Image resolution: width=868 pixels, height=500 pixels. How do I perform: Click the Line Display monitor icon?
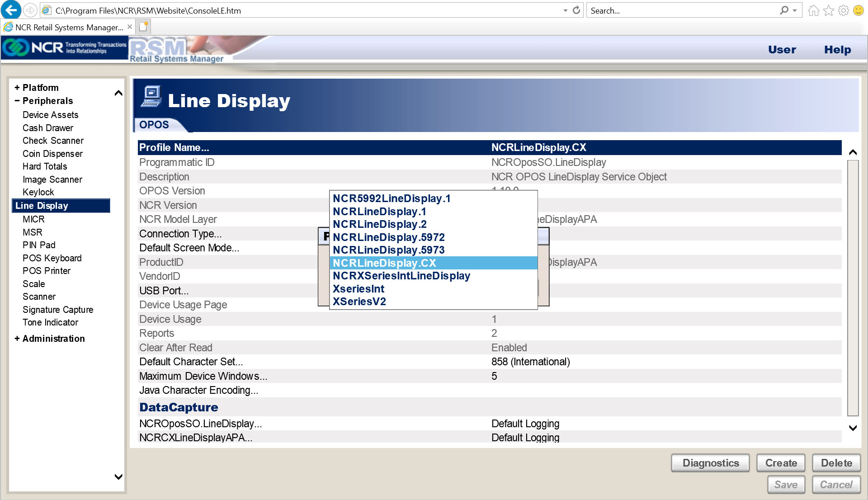click(151, 96)
